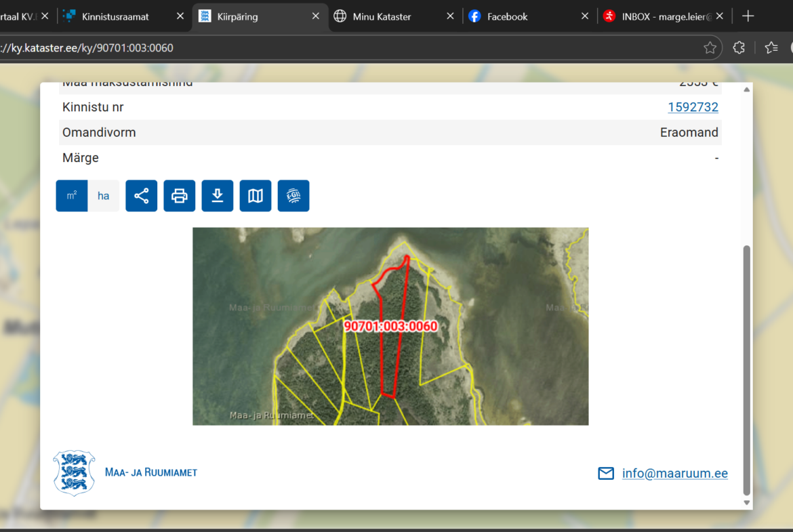Switch area units to m²
Image resolution: width=793 pixels, height=532 pixels.
click(72, 196)
